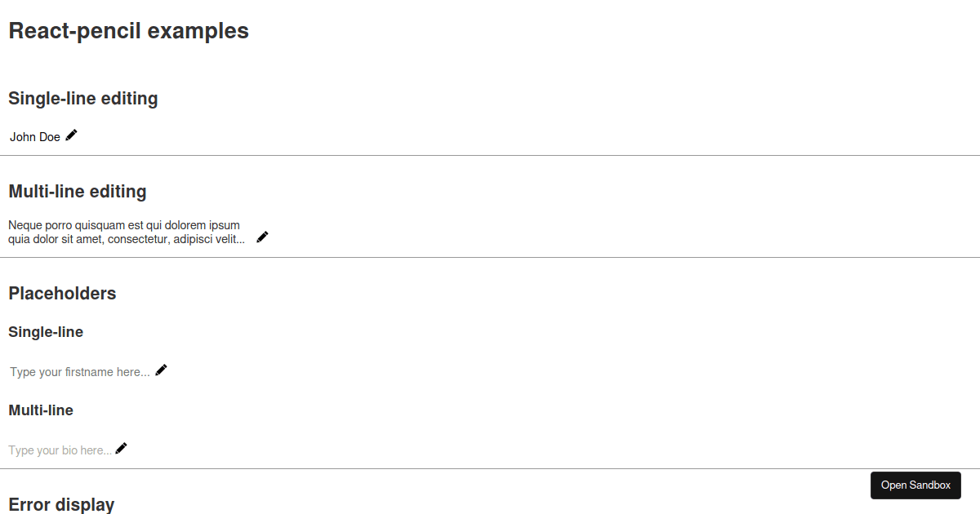Screen dimensions: 980x514
Task: Click the divider above the Error display heading
Action: [x=408, y=468]
